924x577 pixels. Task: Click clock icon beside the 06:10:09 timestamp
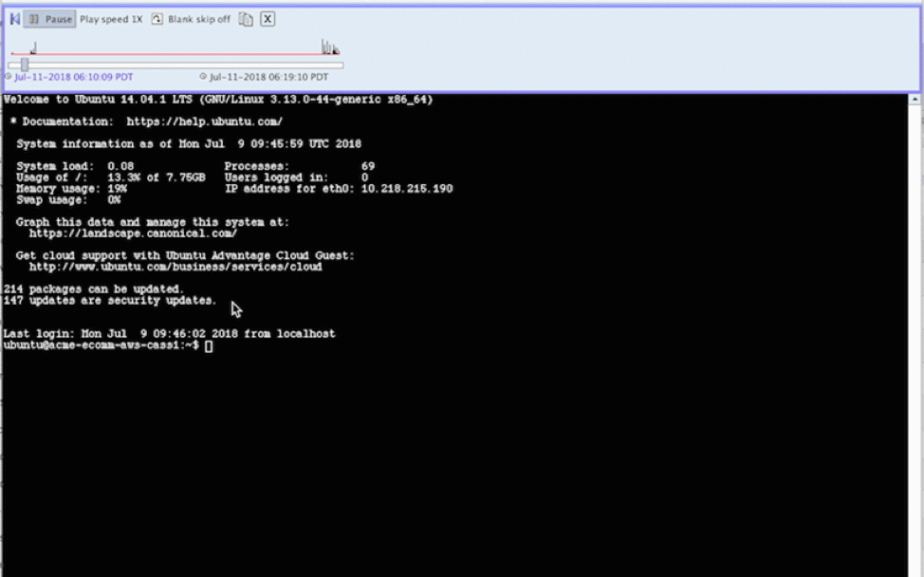pos(9,77)
